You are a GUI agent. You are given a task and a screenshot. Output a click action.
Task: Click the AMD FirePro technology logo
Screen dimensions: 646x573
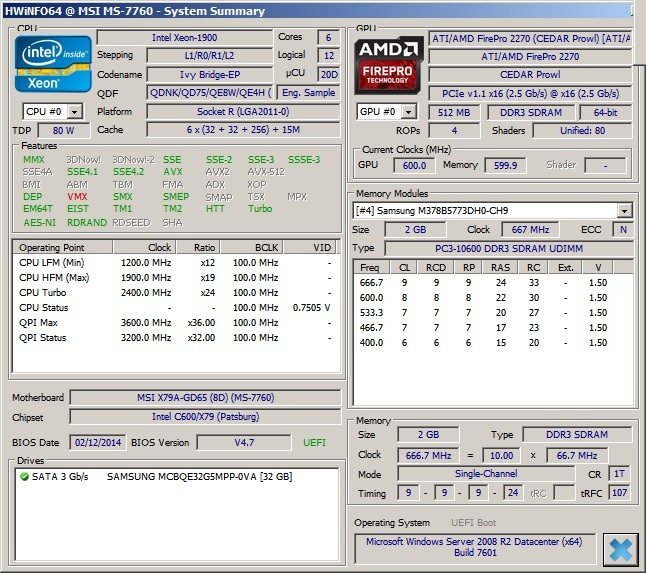(388, 64)
